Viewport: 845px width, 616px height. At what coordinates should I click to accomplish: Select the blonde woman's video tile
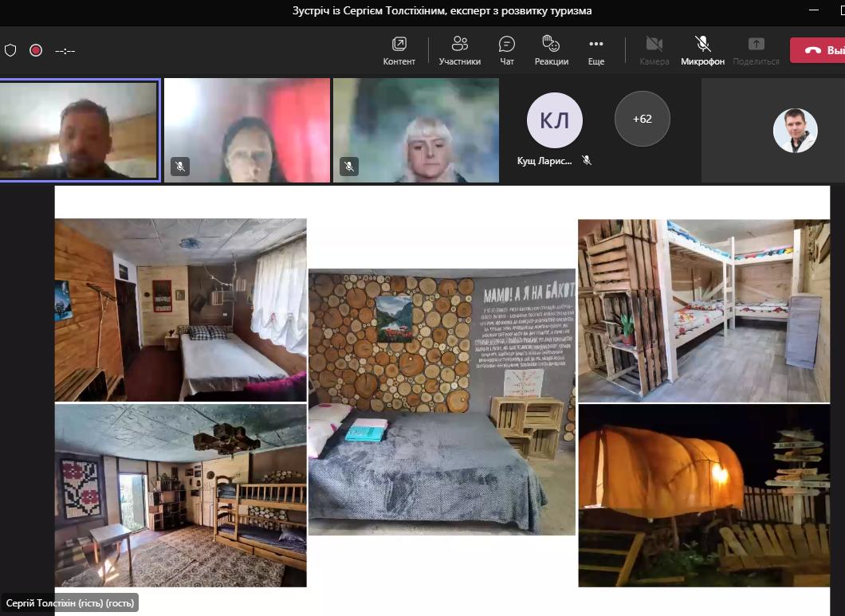[x=415, y=131]
